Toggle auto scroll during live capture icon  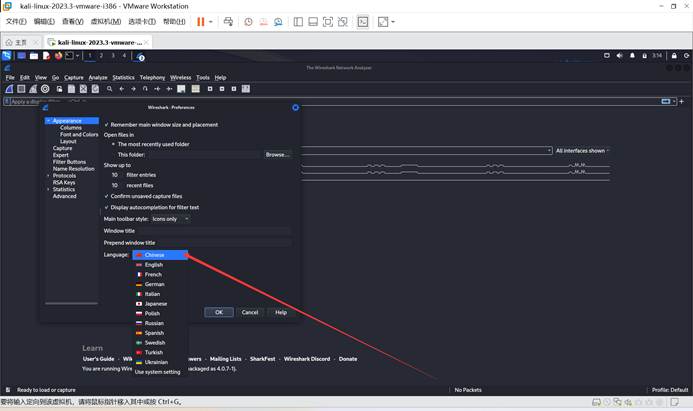point(181,89)
